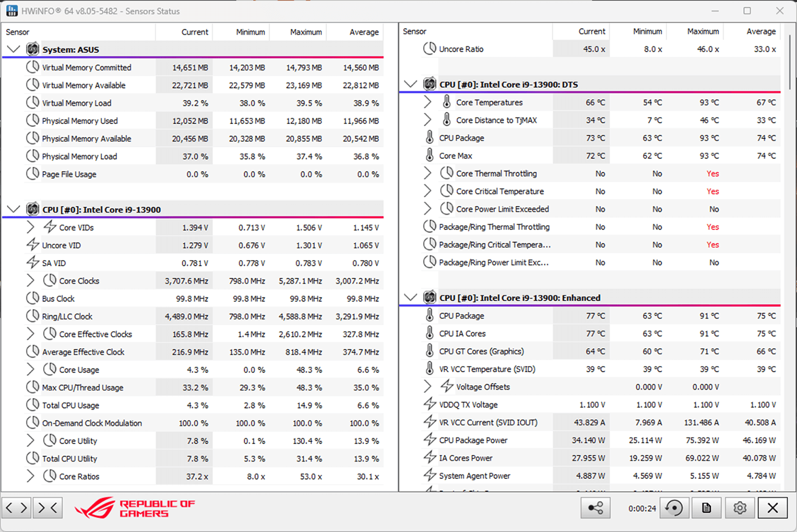Screen dimensions: 797x532
Task: Click the share/remote monitoring icon in the toolbar
Action: (595, 507)
